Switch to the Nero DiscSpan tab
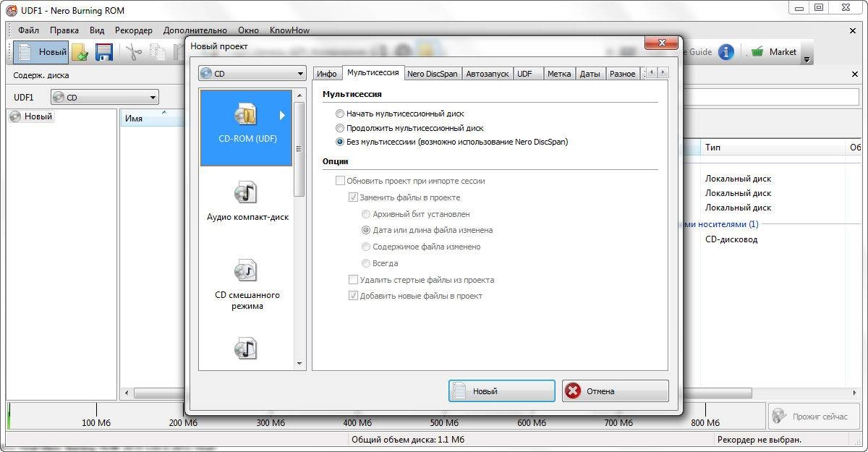The image size is (868, 452). tap(432, 74)
